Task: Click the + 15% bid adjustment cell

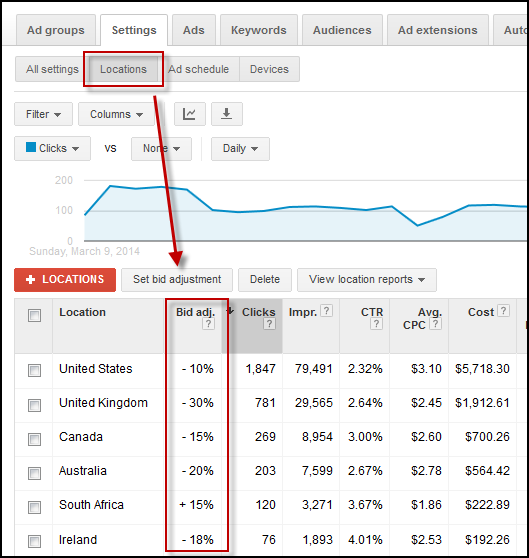Action: pos(197,505)
